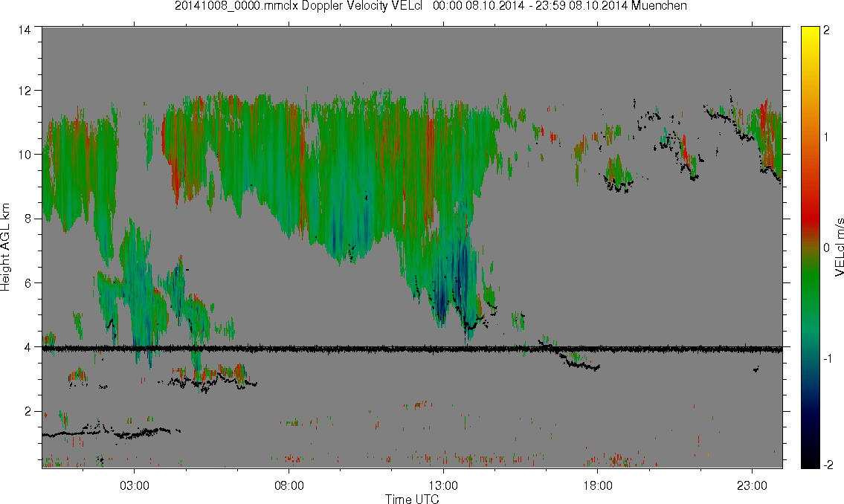Click the 'Height AGL km' y-axis label
The width and height of the screenshot is (844, 504).
point(5,247)
